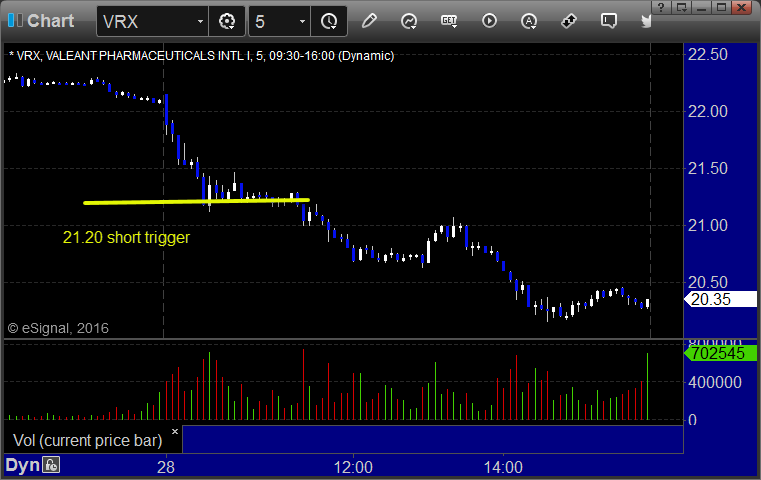761x480 pixels.
Task: Expand the interval 5 dropdown arrow
Action: point(302,21)
